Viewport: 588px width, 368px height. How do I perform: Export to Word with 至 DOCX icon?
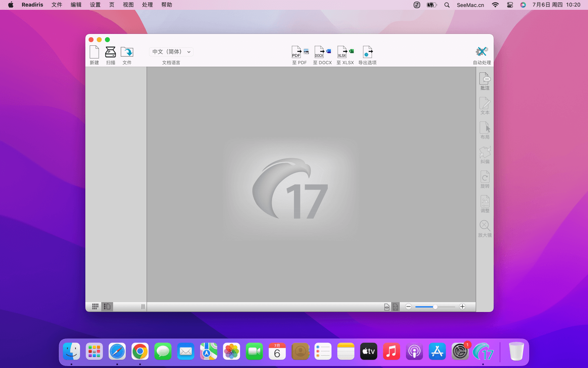[x=322, y=52]
